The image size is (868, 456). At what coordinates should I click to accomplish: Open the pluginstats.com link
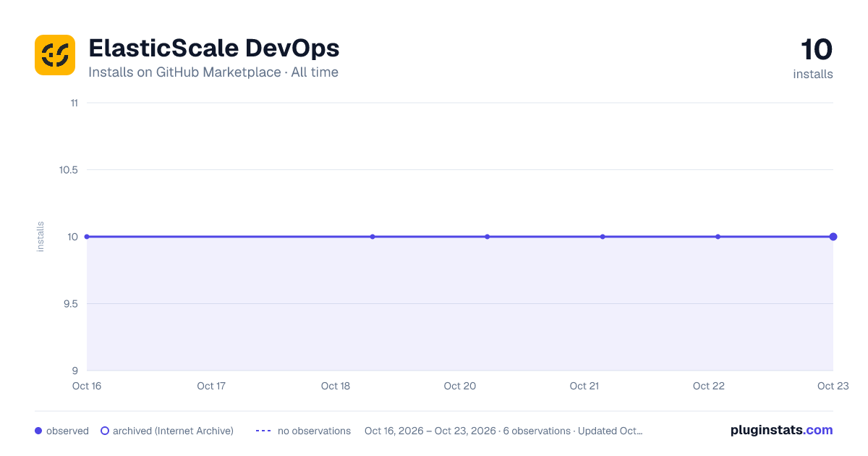781,430
